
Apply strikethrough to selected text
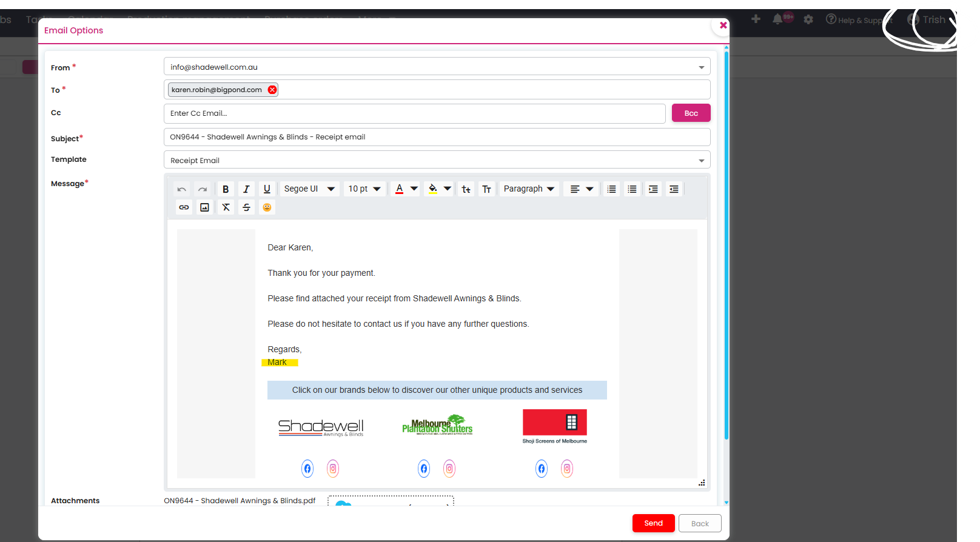246,207
